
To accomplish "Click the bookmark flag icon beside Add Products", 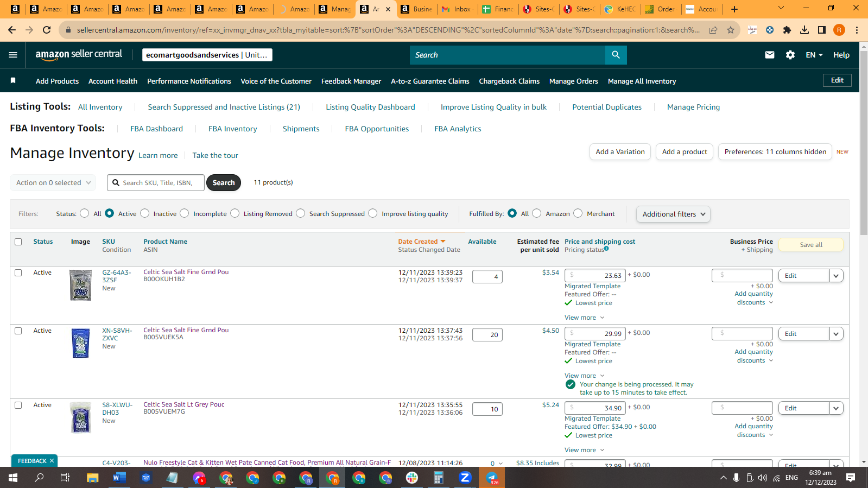I will click(x=13, y=81).
